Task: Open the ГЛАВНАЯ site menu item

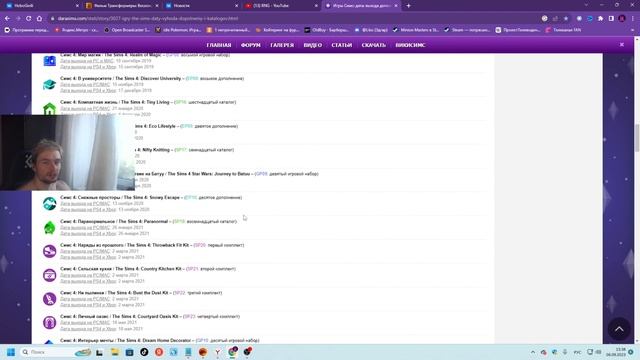Action: coord(219,45)
